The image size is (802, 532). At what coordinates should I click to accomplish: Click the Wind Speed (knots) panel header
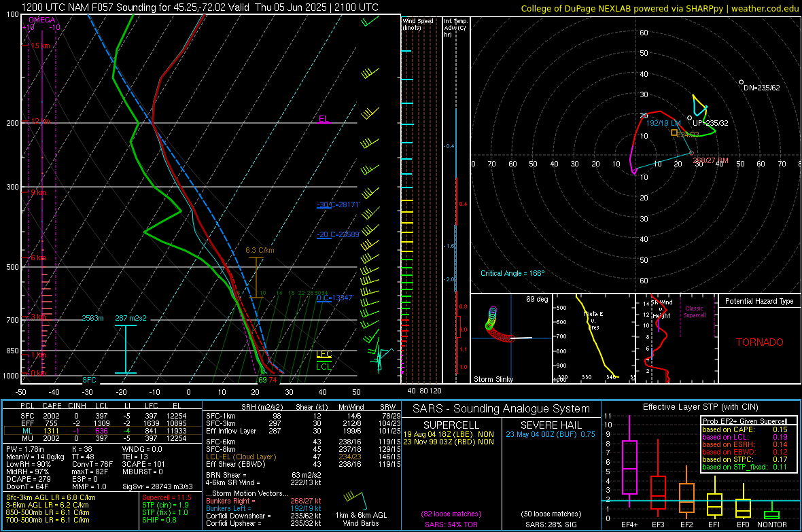[x=418, y=24]
